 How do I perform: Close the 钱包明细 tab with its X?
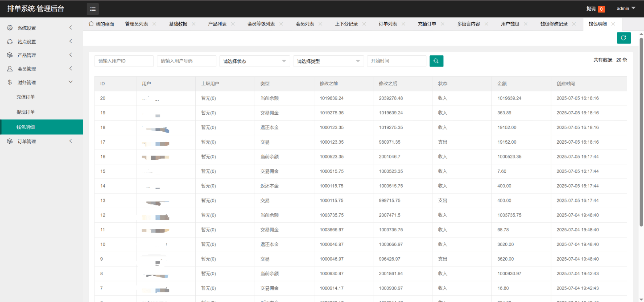tap(613, 24)
